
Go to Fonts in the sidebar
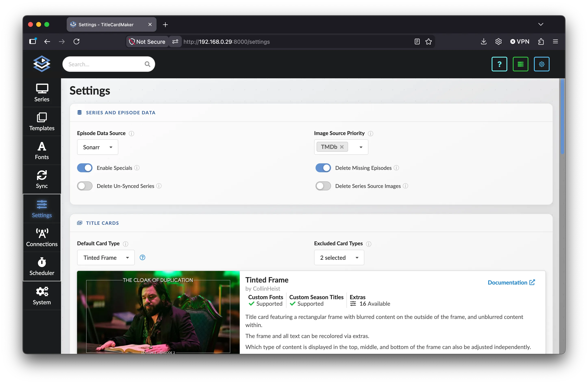point(42,151)
